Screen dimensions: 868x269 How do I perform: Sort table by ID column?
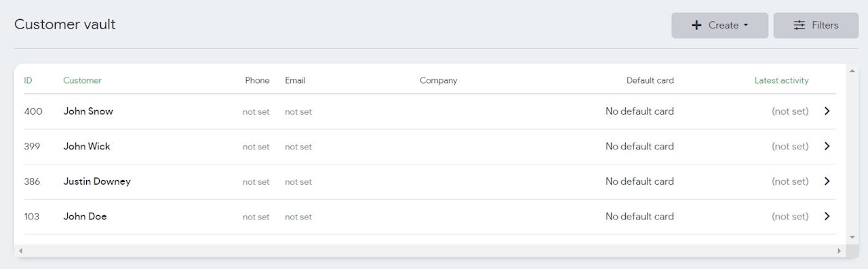[28, 80]
